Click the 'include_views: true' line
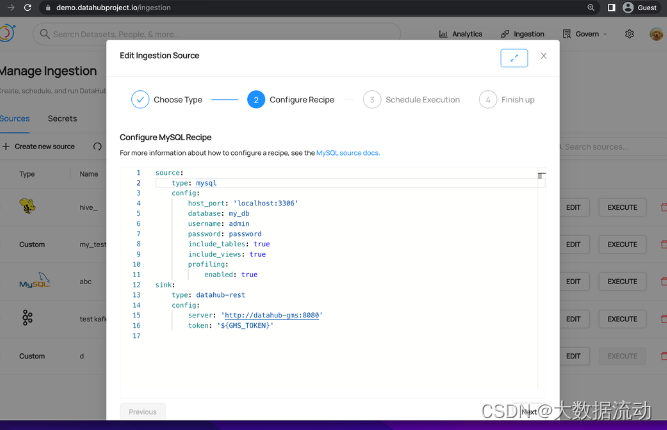The image size is (667, 430). click(x=227, y=254)
